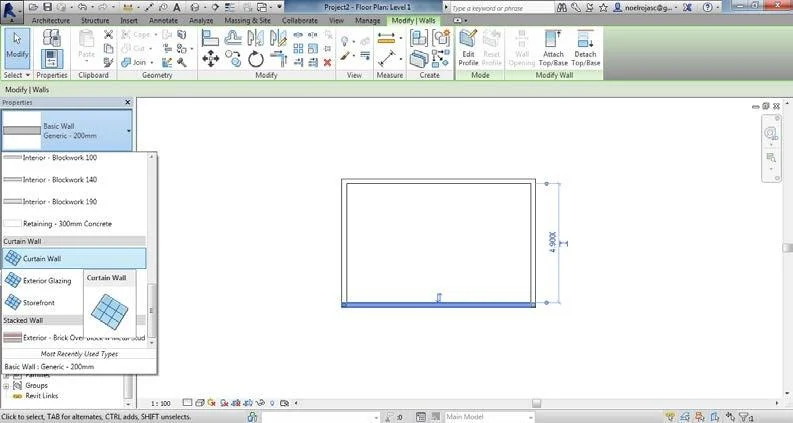Screen dimensions: 793x423
Task: Open the Manage tab
Action: click(x=368, y=21)
